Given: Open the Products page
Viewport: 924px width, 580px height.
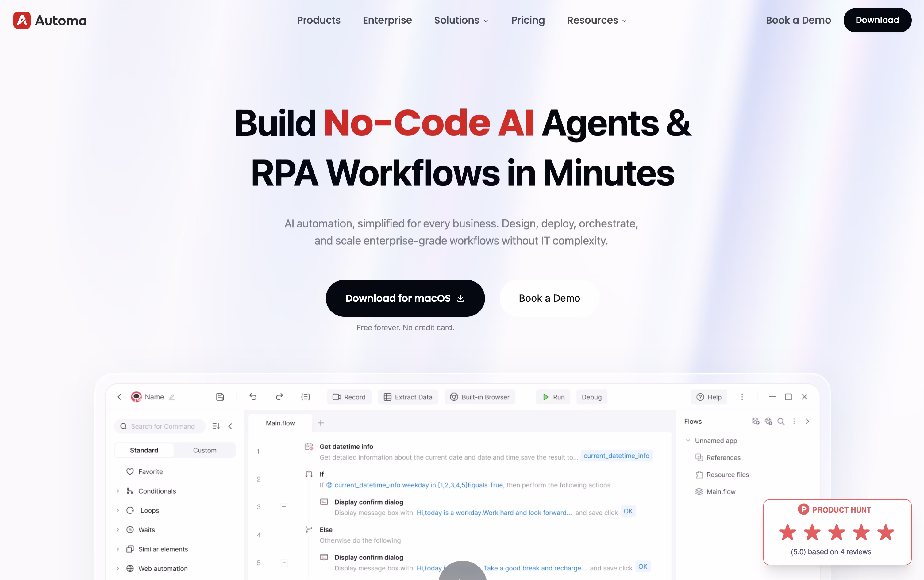Looking at the screenshot, I should pos(318,20).
